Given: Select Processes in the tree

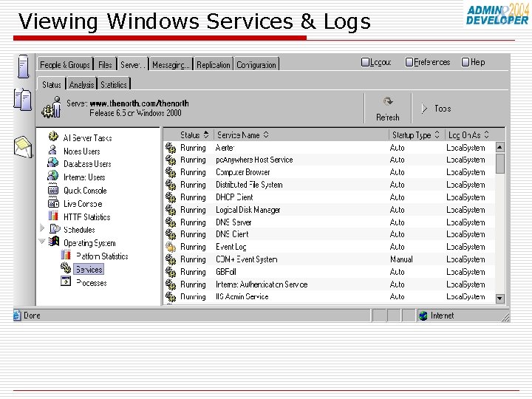Looking at the screenshot, I should coord(92,282).
